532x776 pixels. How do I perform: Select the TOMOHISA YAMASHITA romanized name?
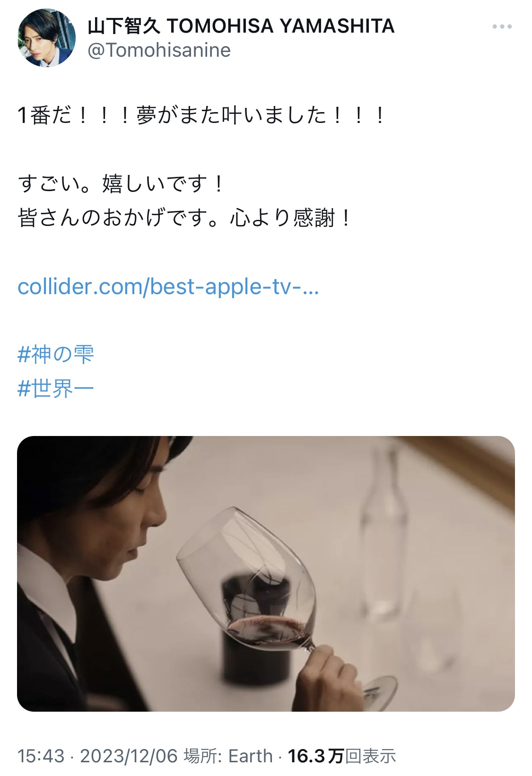pyautogui.click(x=280, y=26)
